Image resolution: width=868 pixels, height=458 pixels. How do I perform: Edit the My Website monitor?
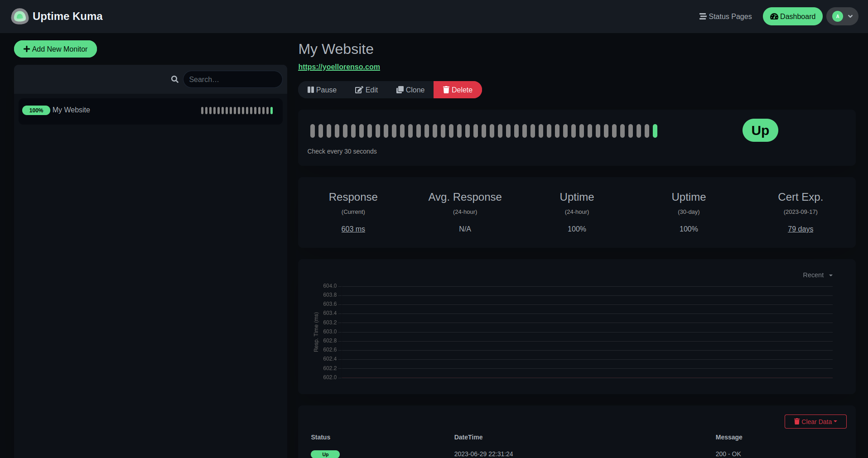(366, 90)
